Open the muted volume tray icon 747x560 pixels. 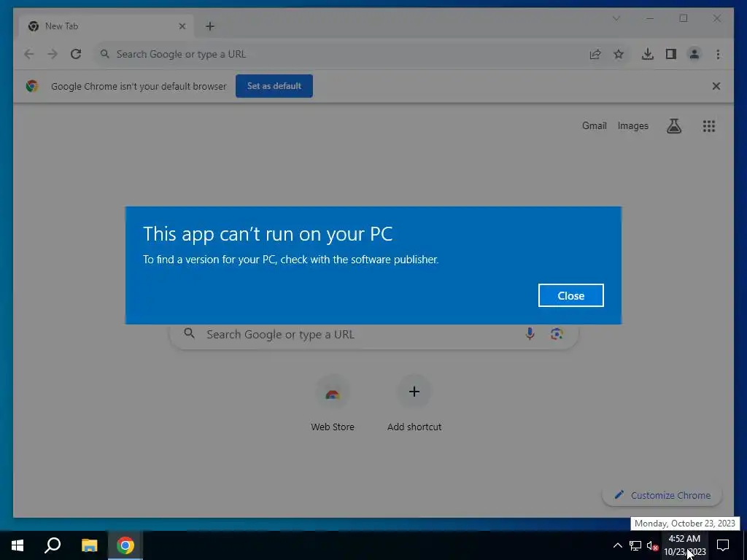point(652,545)
